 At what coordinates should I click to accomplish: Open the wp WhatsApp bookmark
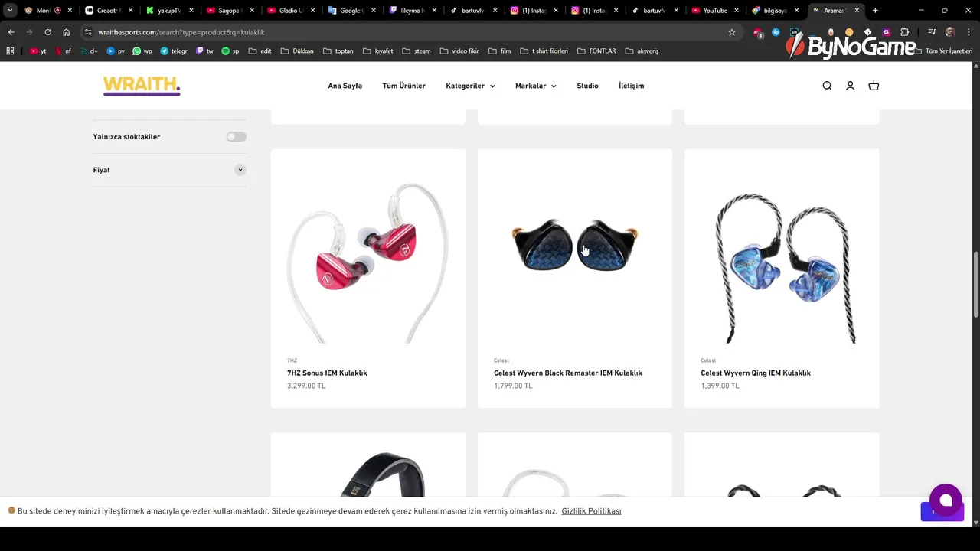pyautogui.click(x=142, y=51)
